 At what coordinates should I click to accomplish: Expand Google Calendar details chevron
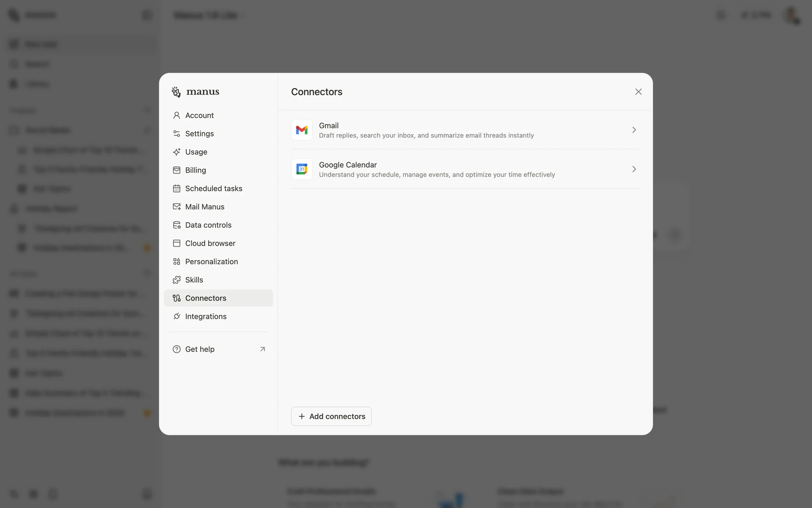pyautogui.click(x=634, y=169)
